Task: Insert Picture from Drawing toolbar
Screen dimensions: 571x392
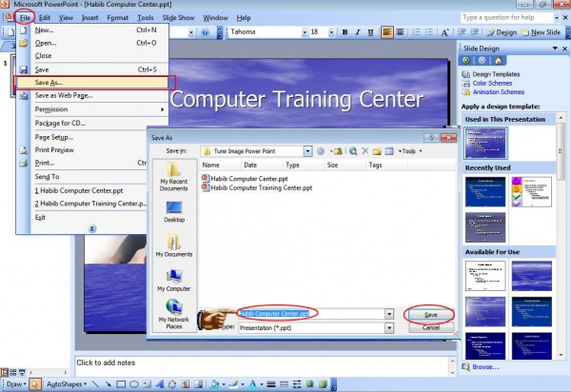Action: click(198, 384)
